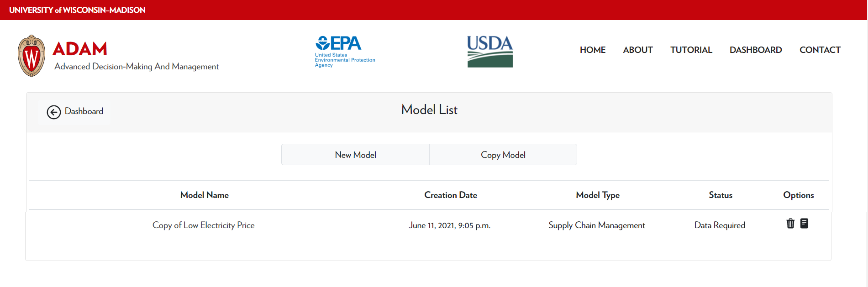Open the CONTACT page
This screenshot has height=287, width=868.
[x=820, y=50]
